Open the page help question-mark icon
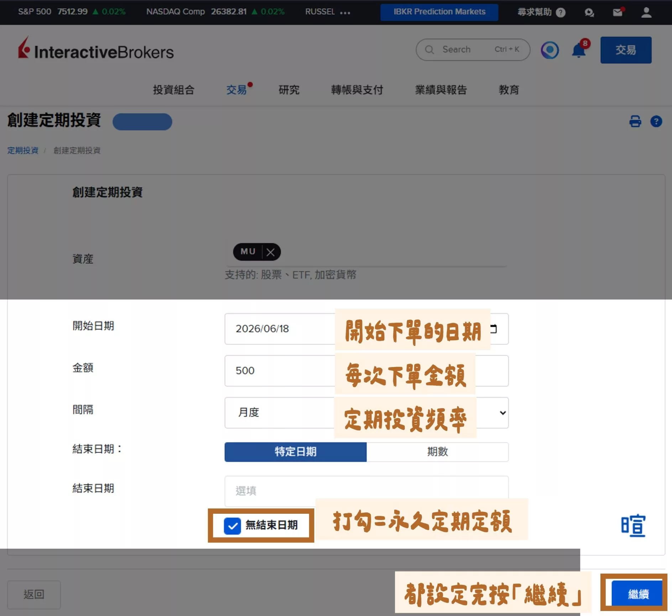Screen dimensions: 672x616 pyautogui.click(x=656, y=121)
